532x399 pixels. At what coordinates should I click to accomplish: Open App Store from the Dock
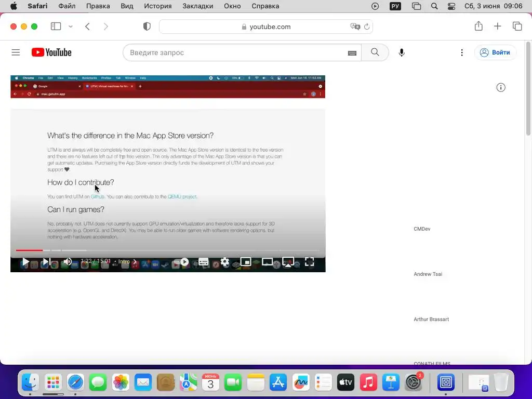click(x=278, y=383)
